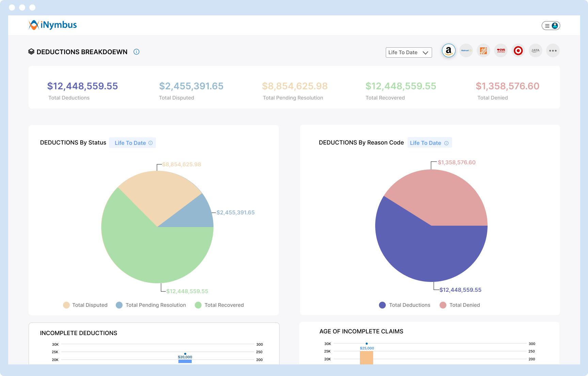Click Life To Date badge on Deductions By Status

tap(132, 142)
